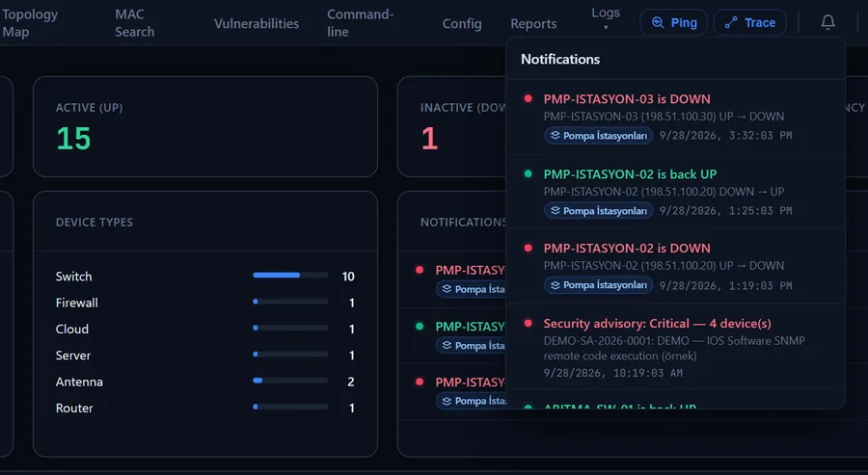
Task: Click the Trace route icon
Action: [731, 23]
